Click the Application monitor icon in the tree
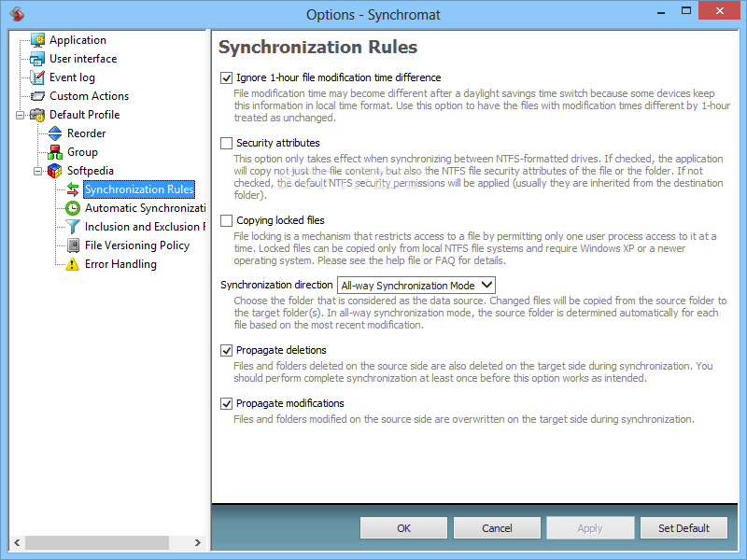The height and width of the screenshot is (560, 747). point(37,40)
